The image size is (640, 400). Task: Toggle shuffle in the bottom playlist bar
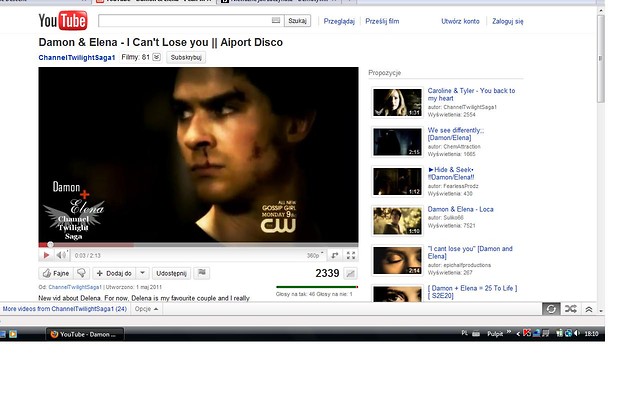click(x=571, y=309)
